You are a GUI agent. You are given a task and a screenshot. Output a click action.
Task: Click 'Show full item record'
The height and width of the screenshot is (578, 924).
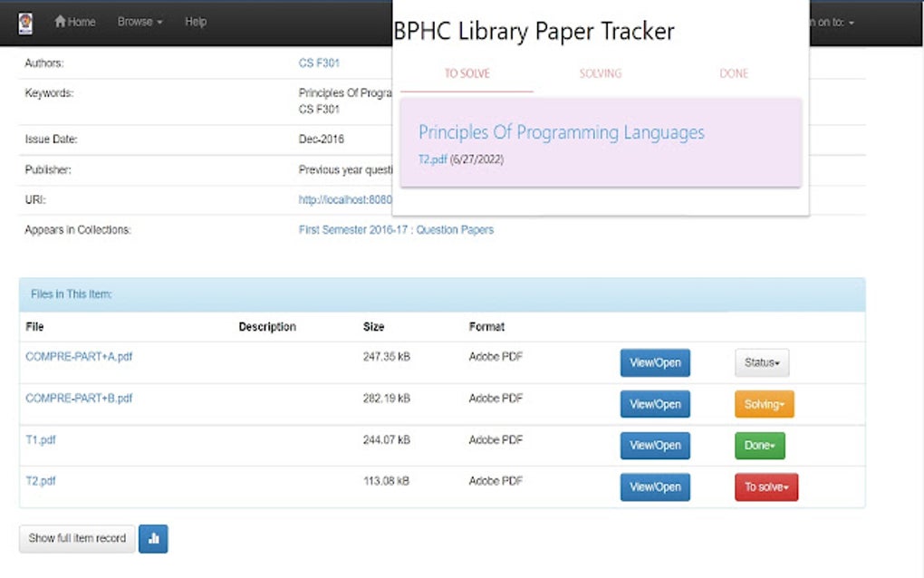(x=76, y=538)
